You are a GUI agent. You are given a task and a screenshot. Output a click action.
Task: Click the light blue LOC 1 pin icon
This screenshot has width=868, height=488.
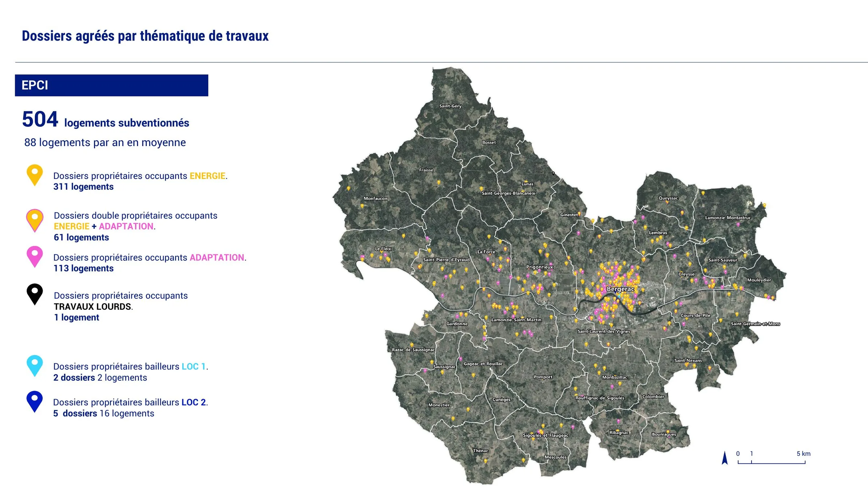(35, 366)
